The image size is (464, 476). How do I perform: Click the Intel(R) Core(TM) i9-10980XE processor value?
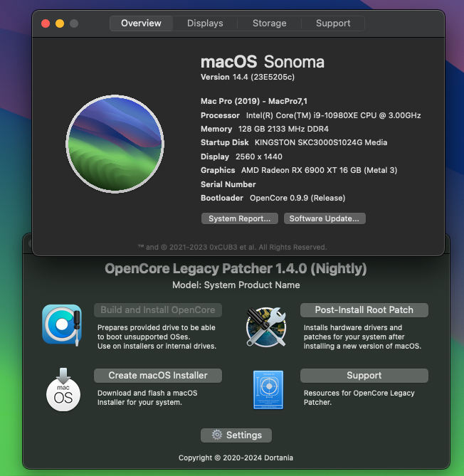pos(334,115)
